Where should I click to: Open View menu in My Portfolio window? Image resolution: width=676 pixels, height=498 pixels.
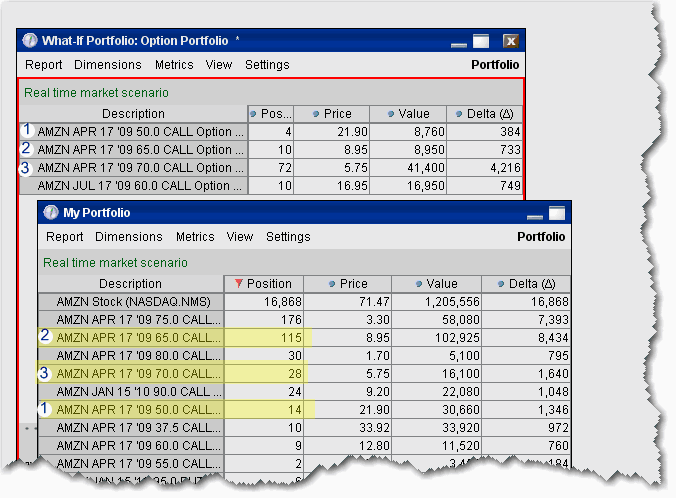click(240, 237)
